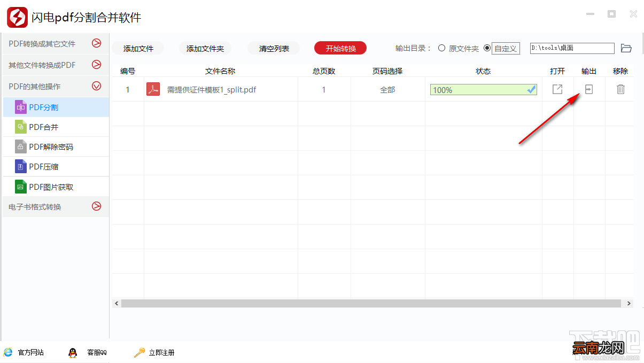
Task: Click the 全部 page selection cell
Action: click(x=387, y=90)
